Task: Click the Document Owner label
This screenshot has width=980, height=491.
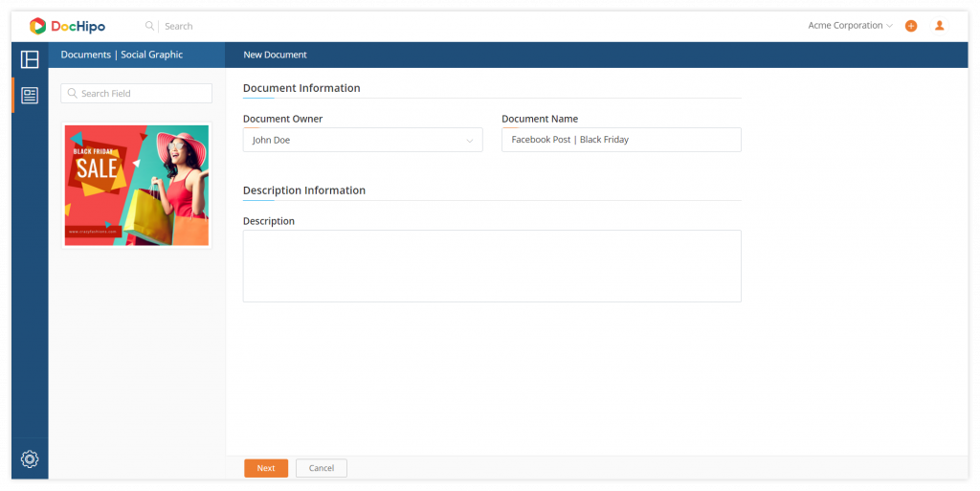Action: [x=282, y=119]
